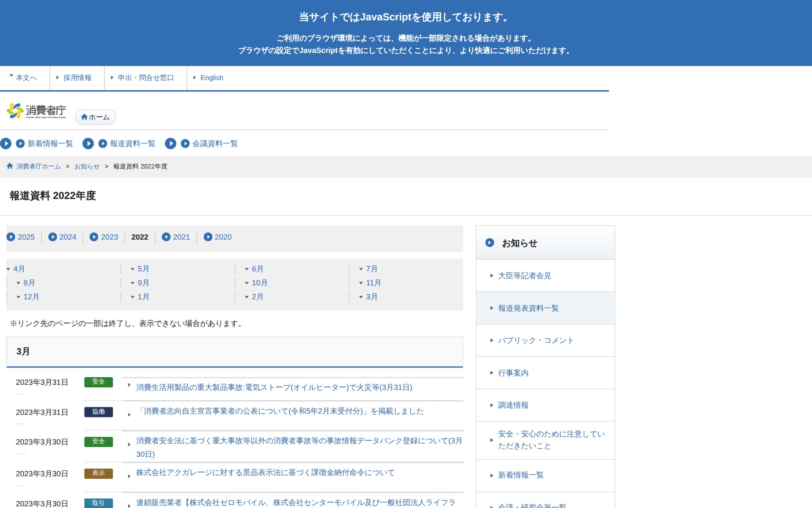Switch to the 2020 year tab
Screen dimensions: 812x508
click(223, 237)
